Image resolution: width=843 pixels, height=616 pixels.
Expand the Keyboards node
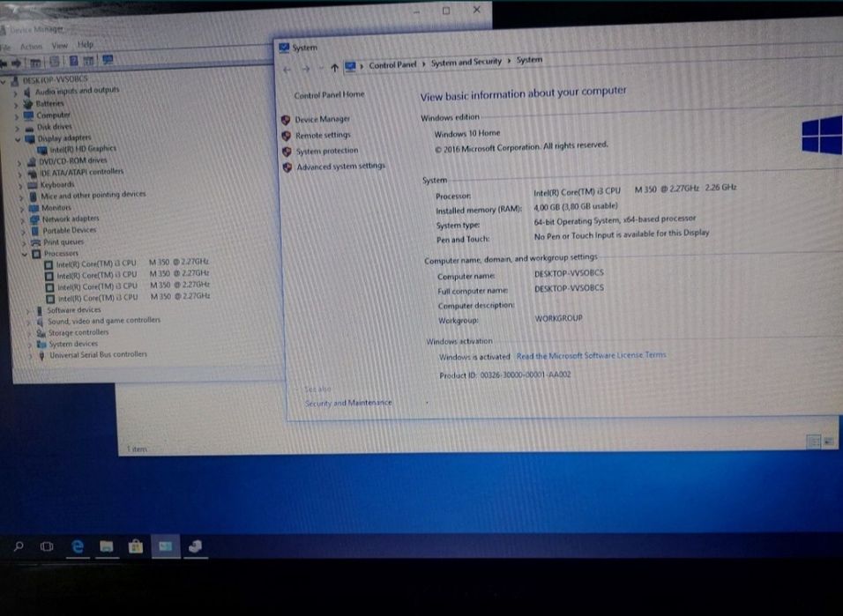pos(20,185)
